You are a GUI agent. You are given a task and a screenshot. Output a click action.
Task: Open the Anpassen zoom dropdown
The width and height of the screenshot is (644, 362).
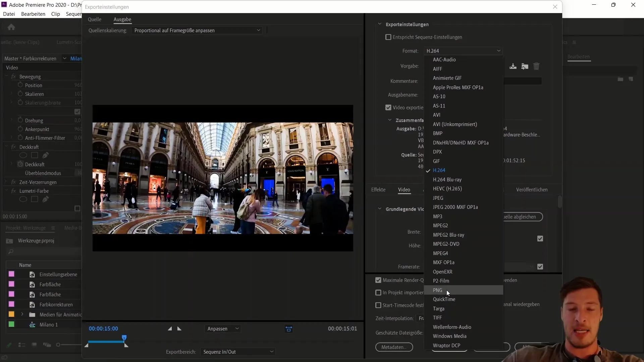tap(223, 329)
